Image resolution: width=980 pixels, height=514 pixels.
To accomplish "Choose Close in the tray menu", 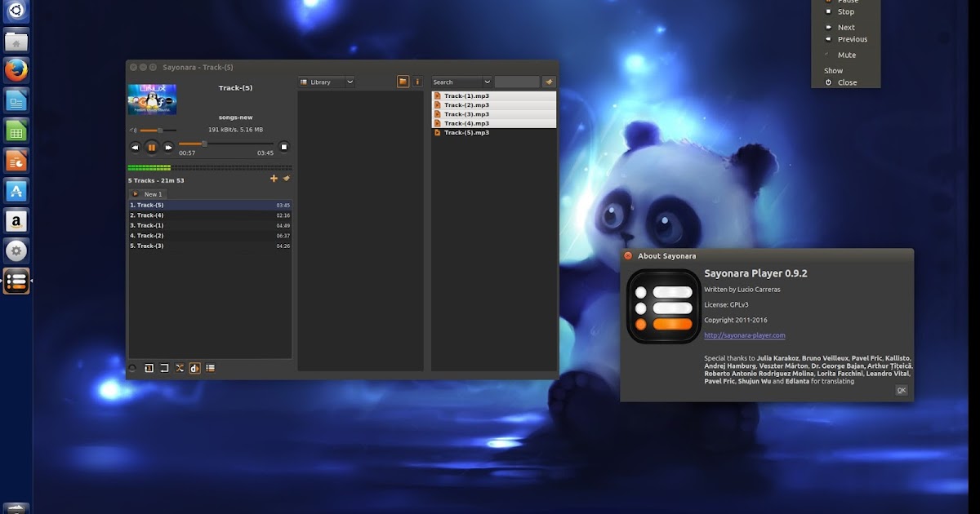I will pyautogui.click(x=847, y=82).
